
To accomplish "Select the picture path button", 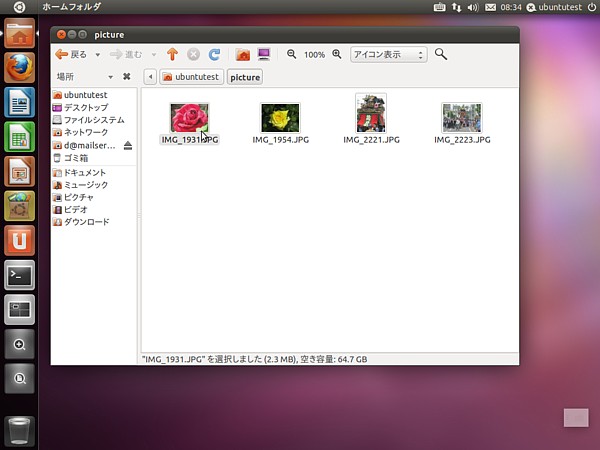I will [x=245, y=77].
